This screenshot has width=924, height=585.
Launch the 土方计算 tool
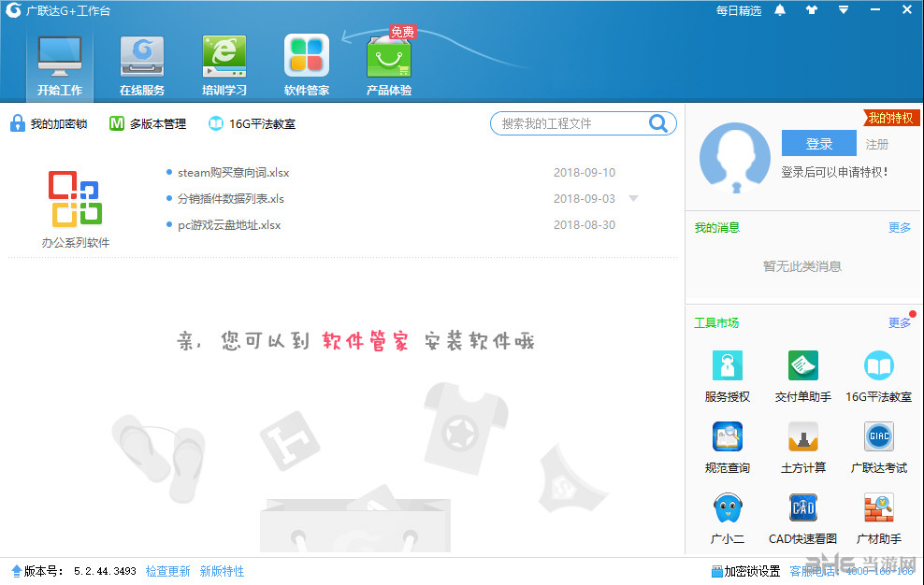click(x=802, y=448)
